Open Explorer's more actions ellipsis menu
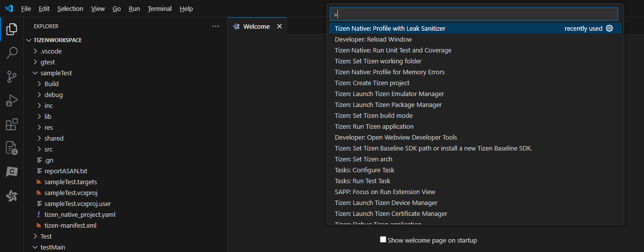The image size is (644, 252). pos(215,26)
